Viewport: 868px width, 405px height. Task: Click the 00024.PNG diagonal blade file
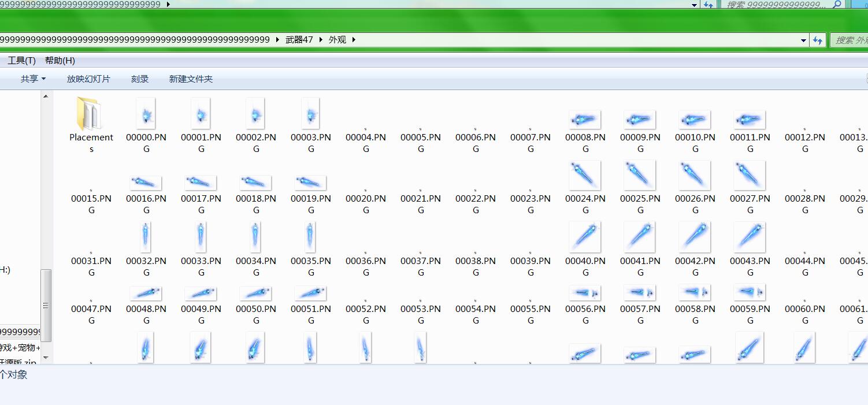[585, 175]
